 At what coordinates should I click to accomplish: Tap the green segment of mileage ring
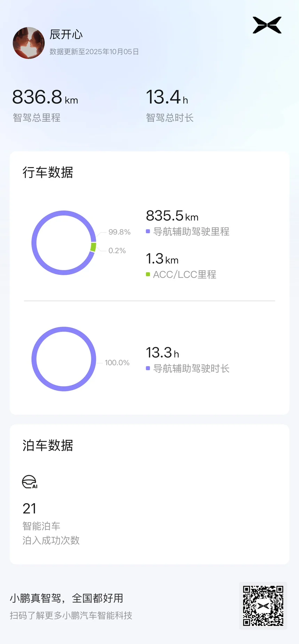[93, 247]
